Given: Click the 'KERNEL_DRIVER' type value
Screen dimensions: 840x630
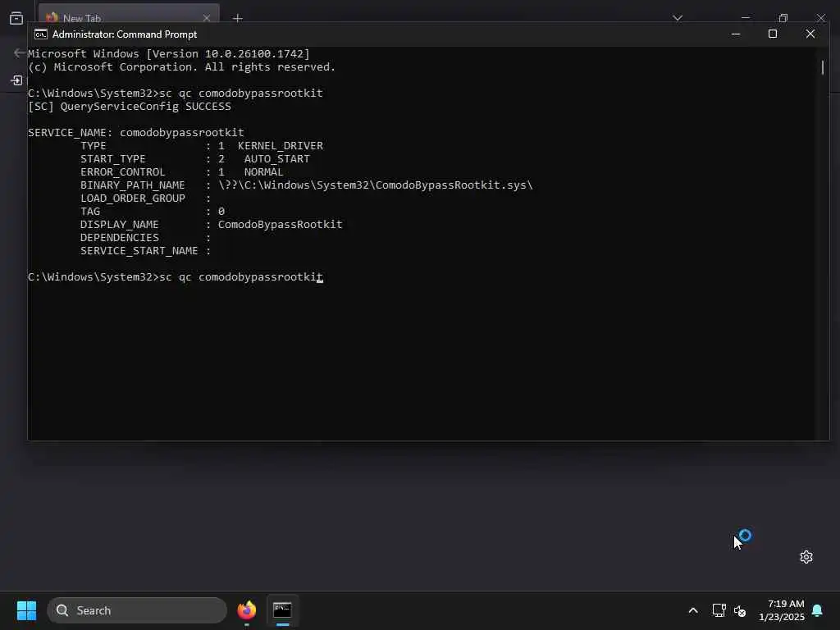Looking at the screenshot, I should [281, 146].
